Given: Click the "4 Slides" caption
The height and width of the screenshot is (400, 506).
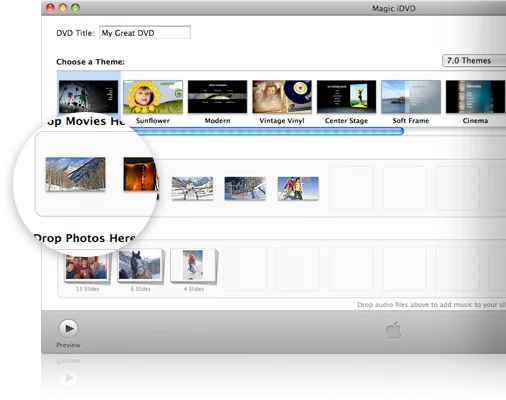Looking at the screenshot, I should [x=194, y=289].
